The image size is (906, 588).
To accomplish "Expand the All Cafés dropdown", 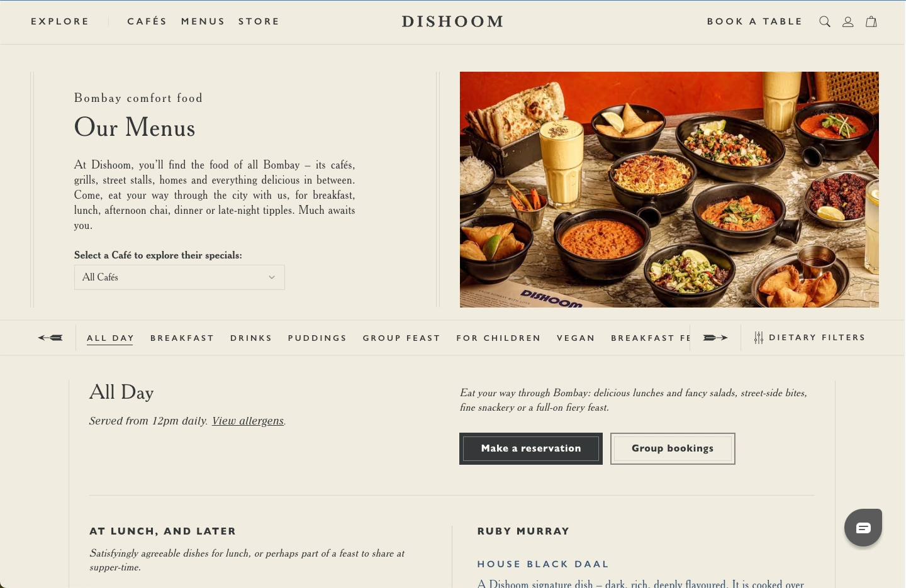I will point(179,277).
